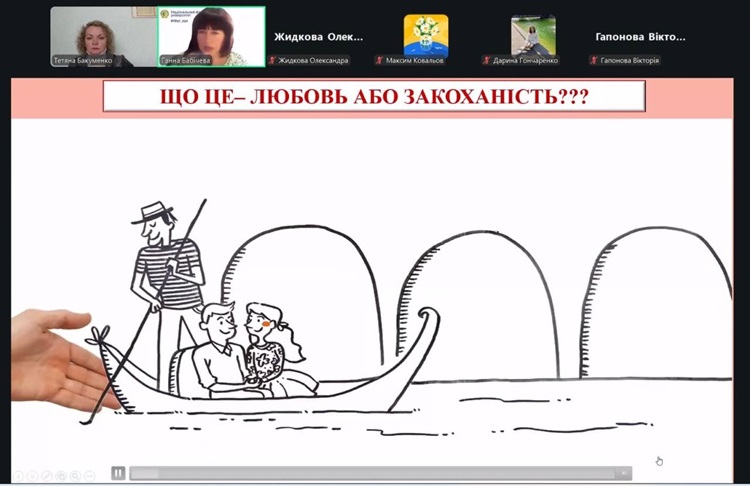The width and height of the screenshot is (750, 486).
Task: Click Максим Ковальов's flower avatar tile
Action: (x=426, y=35)
